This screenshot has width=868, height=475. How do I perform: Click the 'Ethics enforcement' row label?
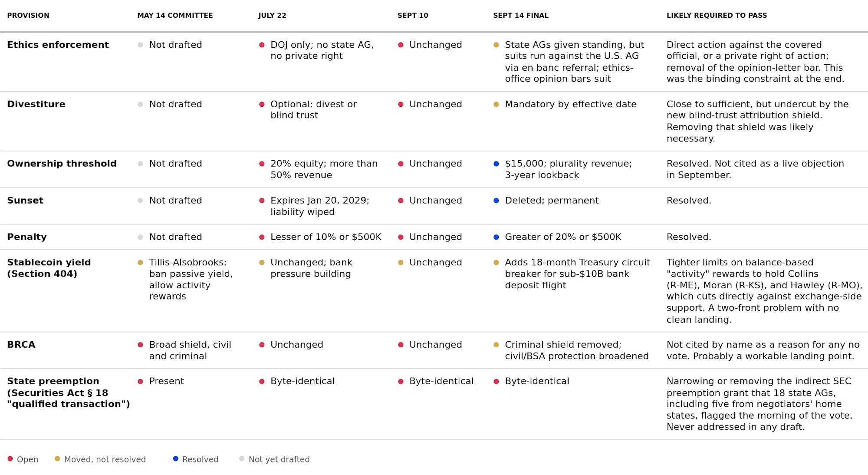[x=58, y=45]
